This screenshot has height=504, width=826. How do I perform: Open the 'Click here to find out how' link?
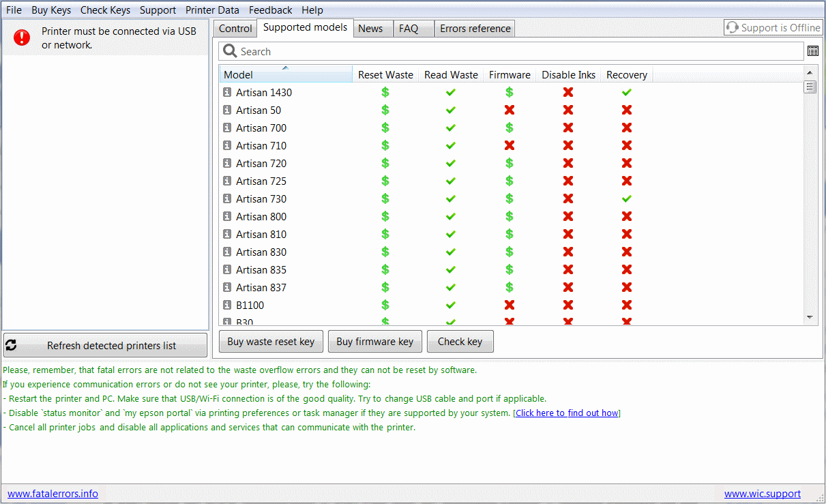pos(567,413)
